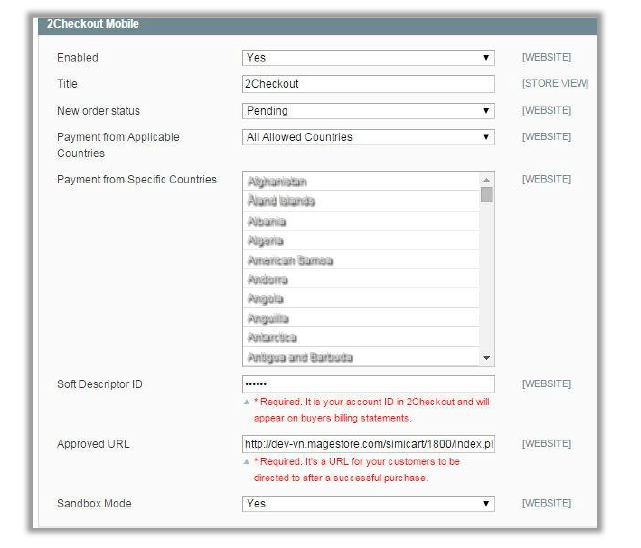Click the 2Checkout Mobile section header
The width and height of the screenshot is (641, 548).
[x=317, y=25]
